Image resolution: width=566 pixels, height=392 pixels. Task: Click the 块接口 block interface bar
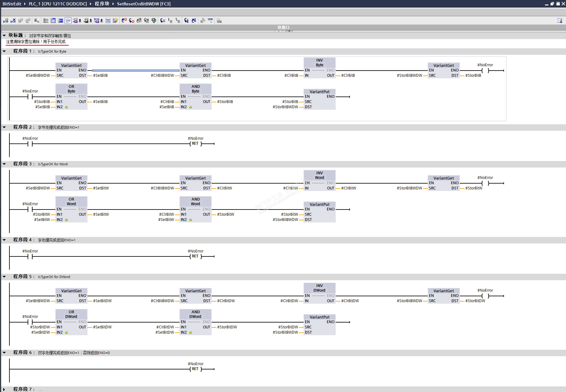pyautogui.click(x=283, y=27)
